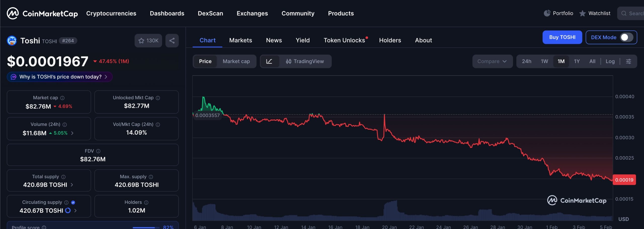
Task: Toggle Log scale on chart
Action: click(610, 61)
